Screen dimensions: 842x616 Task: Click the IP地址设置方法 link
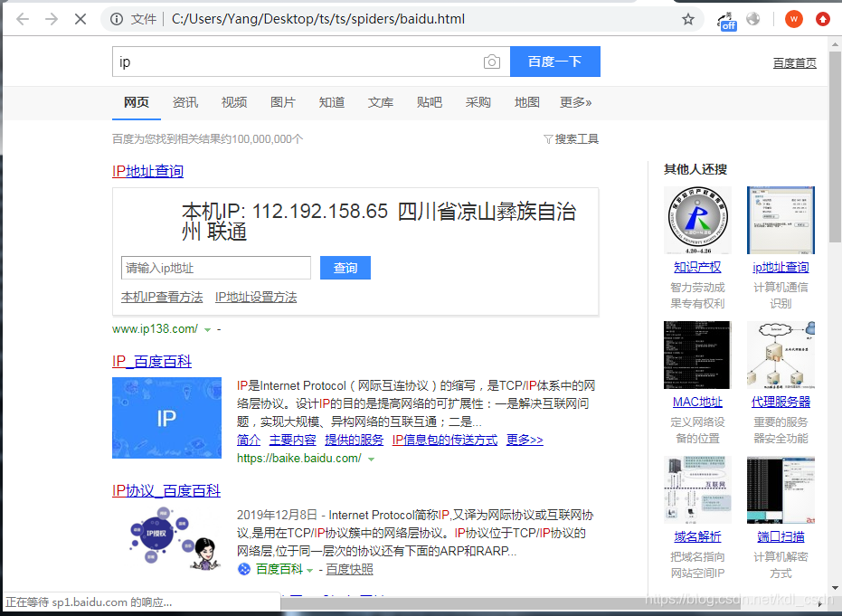pos(256,297)
